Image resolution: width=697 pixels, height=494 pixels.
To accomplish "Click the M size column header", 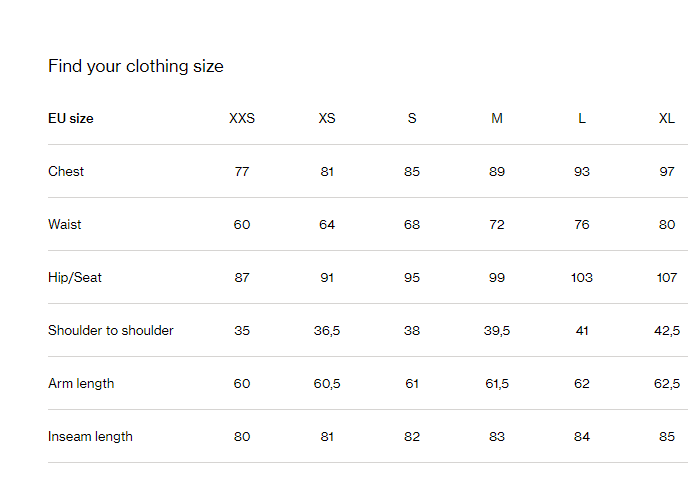I will point(497,118).
